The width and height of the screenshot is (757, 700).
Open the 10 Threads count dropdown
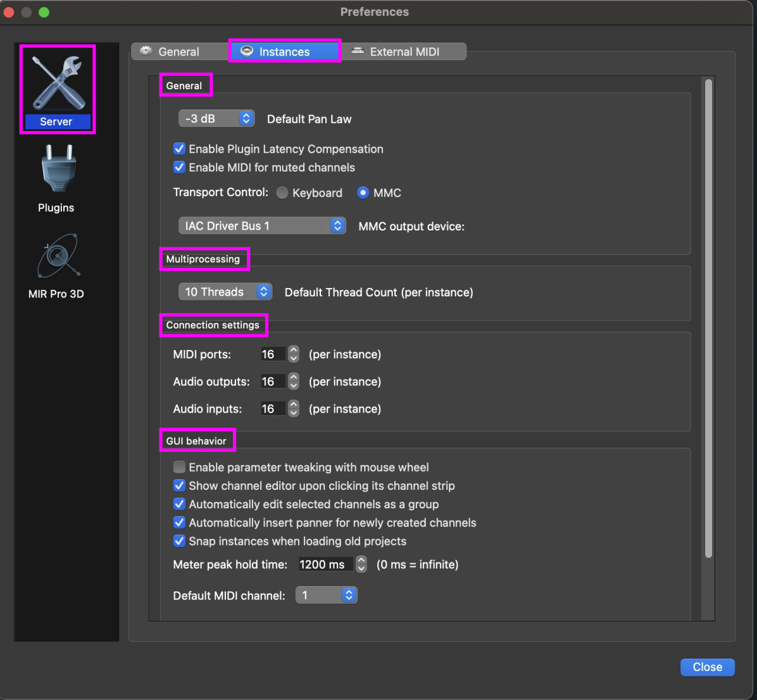225,292
